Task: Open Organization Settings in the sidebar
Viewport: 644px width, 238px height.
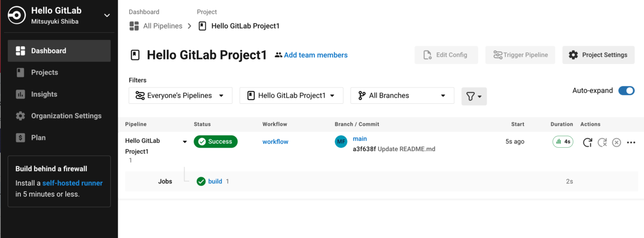Action: [66, 116]
